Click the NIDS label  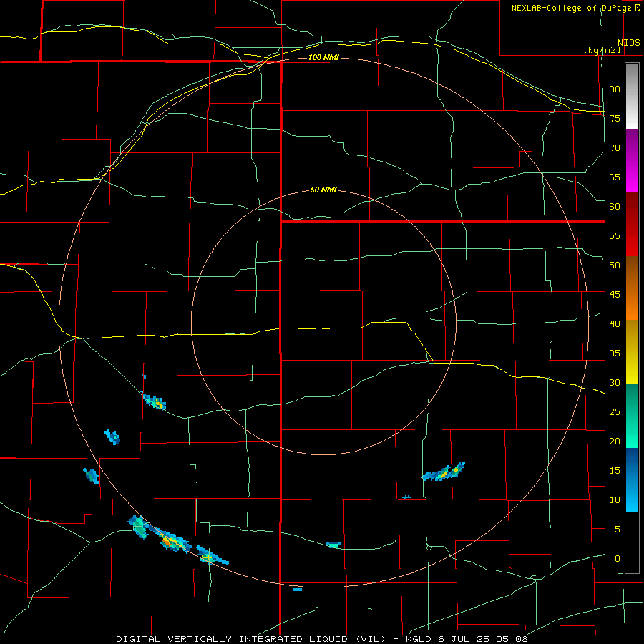[628, 43]
